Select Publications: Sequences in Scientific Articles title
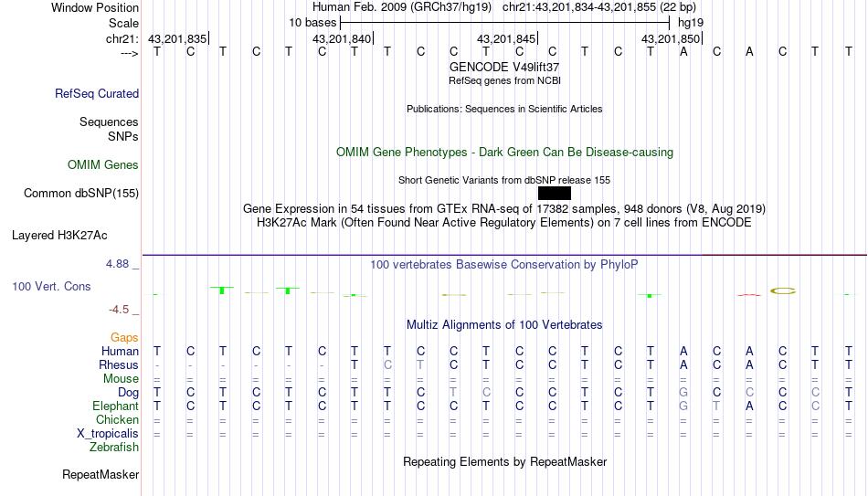Image resolution: width=868 pixels, height=496 pixels. pyautogui.click(x=504, y=109)
